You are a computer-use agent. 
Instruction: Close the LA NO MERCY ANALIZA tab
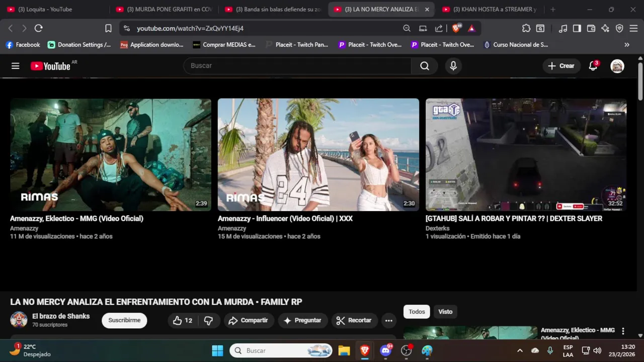pyautogui.click(x=427, y=9)
